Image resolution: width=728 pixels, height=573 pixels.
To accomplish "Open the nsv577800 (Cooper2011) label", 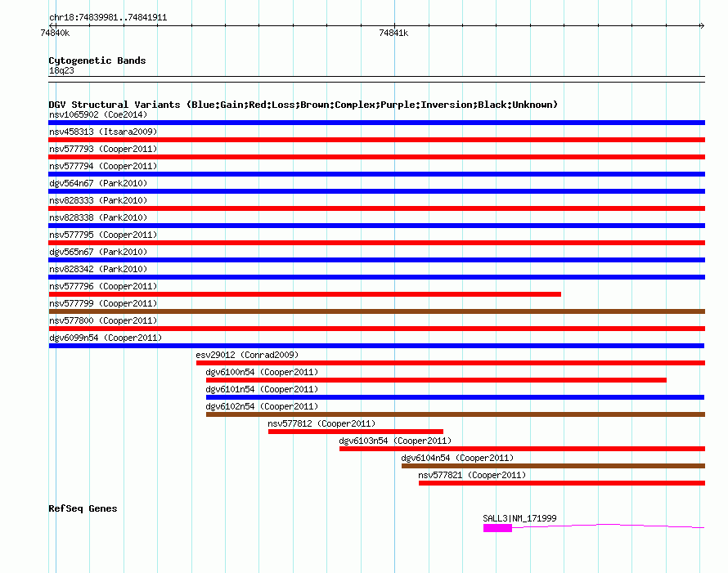I will (103, 320).
